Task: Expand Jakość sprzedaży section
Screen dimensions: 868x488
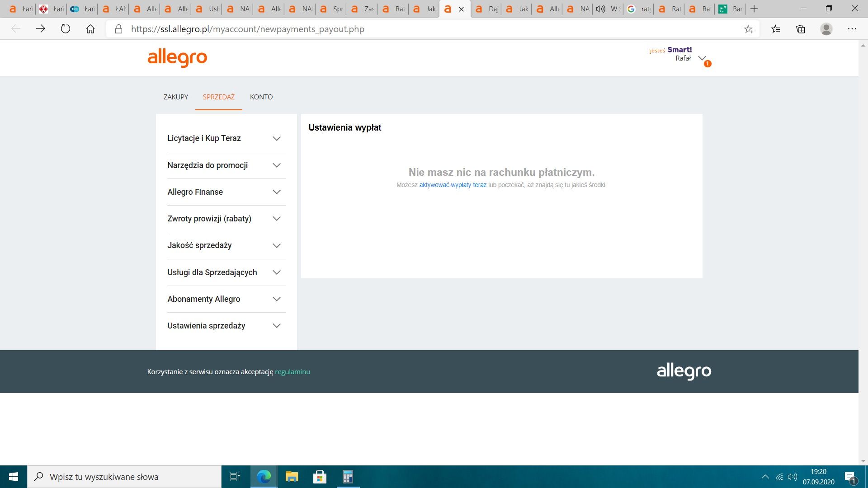Action: [226, 245]
